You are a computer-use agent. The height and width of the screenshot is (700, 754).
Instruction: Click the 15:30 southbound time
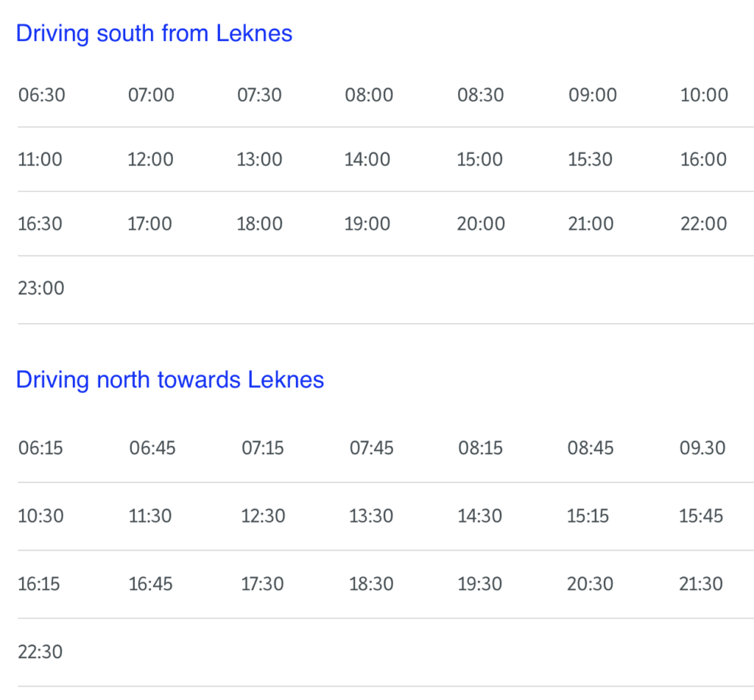click(x=590, y=159)
